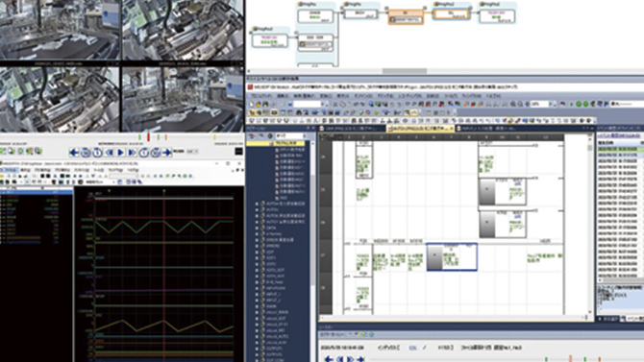Open the プロジェクト menu in GX Works
Viewport: 644px width, 362px height.
pos(260,96)
